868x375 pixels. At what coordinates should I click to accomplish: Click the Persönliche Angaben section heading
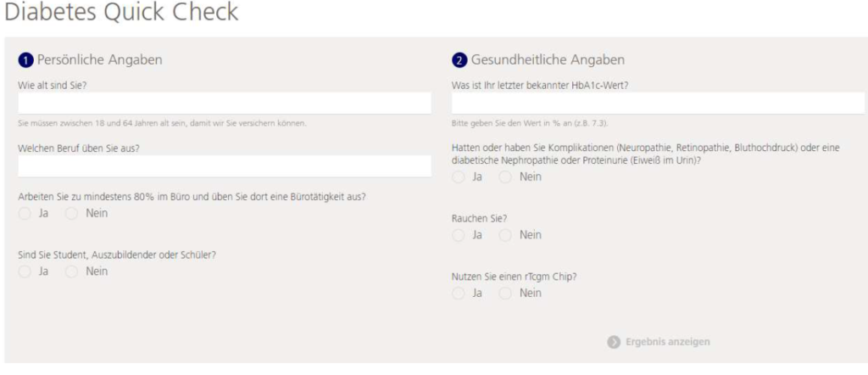(100, 60)
